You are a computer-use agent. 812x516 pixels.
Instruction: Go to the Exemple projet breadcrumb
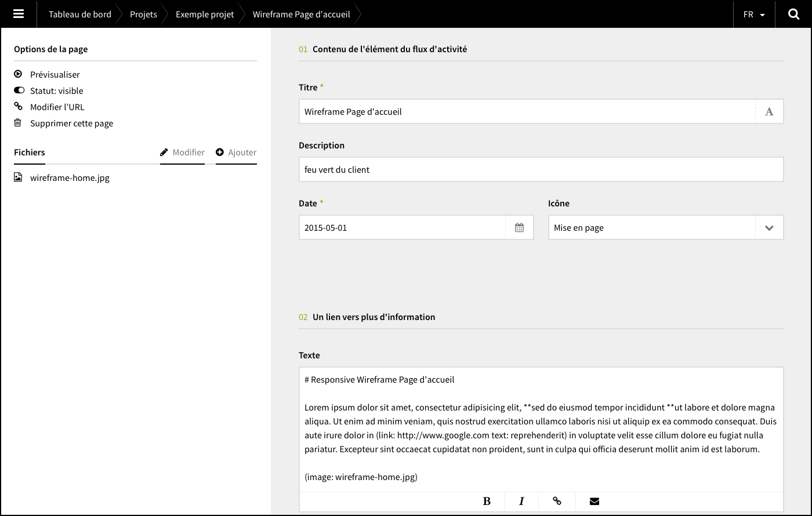[x=205, y=14]
